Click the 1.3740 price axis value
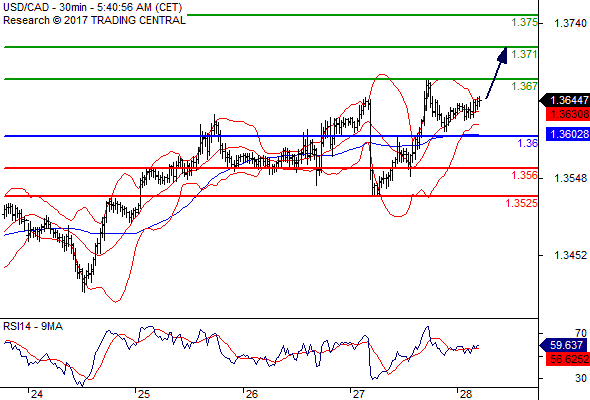Viewport: 590px width, 400px height. 570,23
